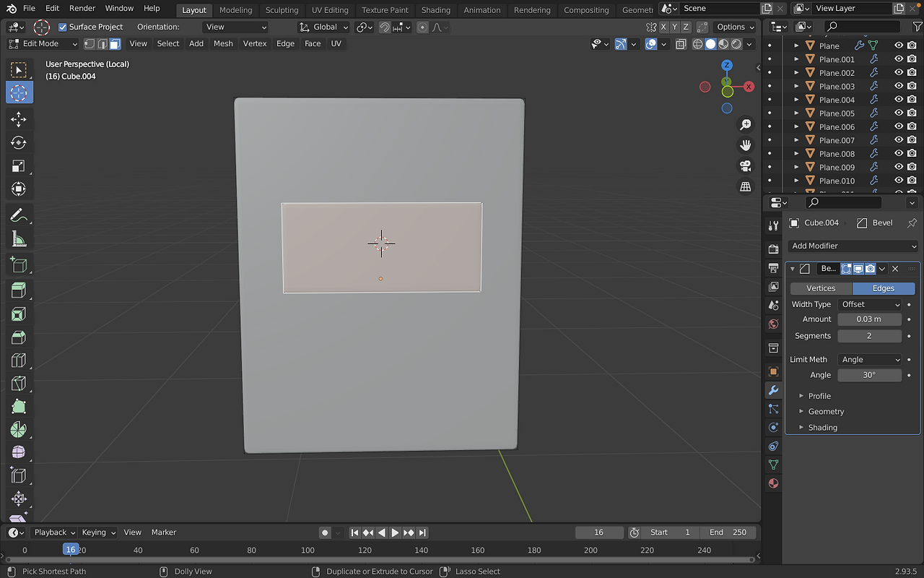924x578 pixels.
Task: Select the Measure tool
Action: pos(19,238)
